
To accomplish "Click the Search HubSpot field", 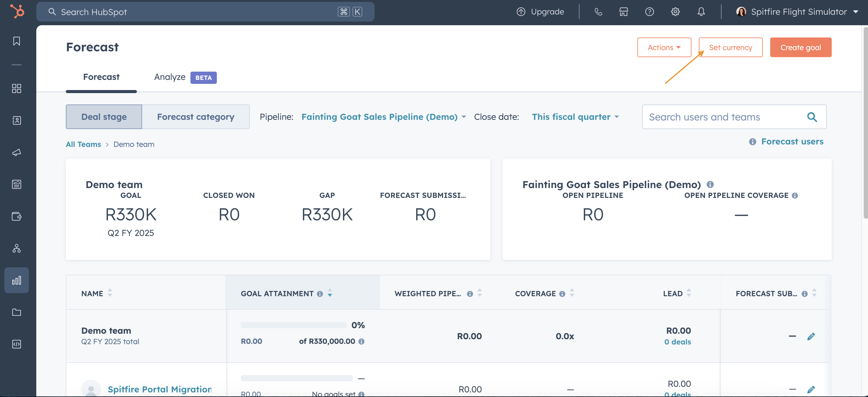I will pos(205,12).
